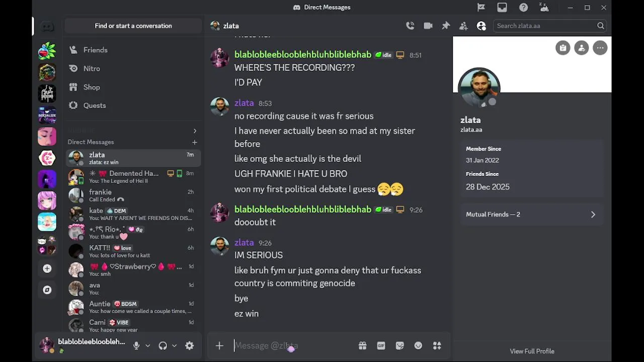Hide the user profile panel
The width and height of the screenshot is (644, 362).
[481, 26]
